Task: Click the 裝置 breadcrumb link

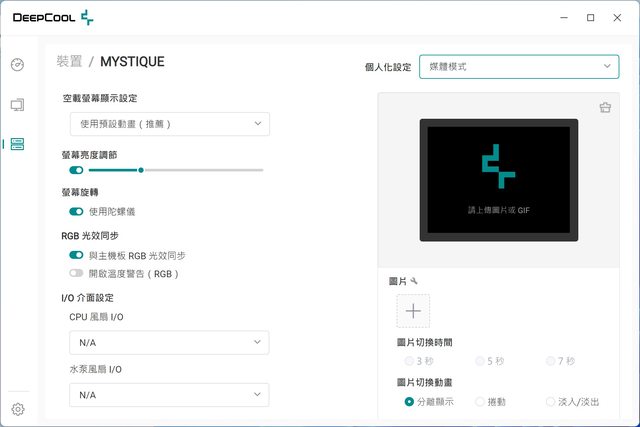Action: pos(70,62)
